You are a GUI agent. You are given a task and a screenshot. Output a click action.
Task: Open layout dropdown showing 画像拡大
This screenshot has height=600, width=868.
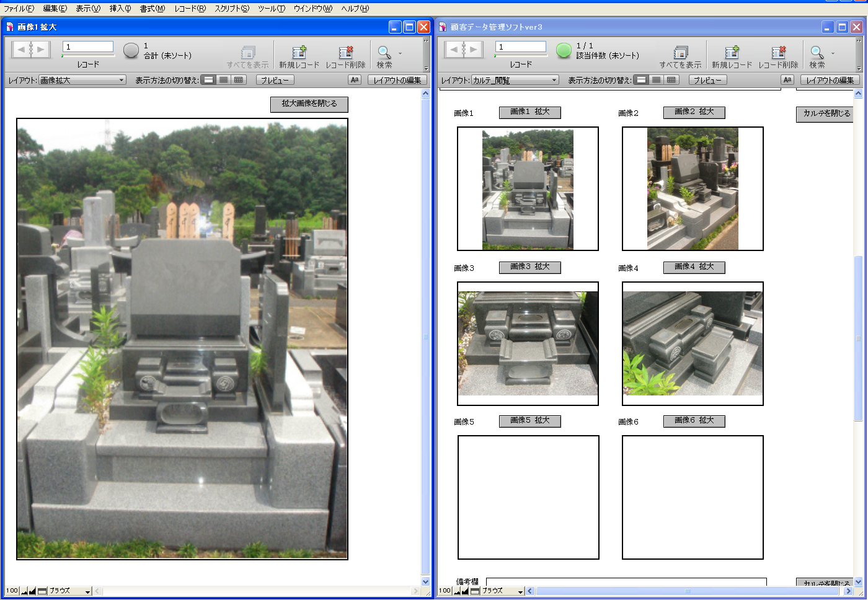point(82,80)
